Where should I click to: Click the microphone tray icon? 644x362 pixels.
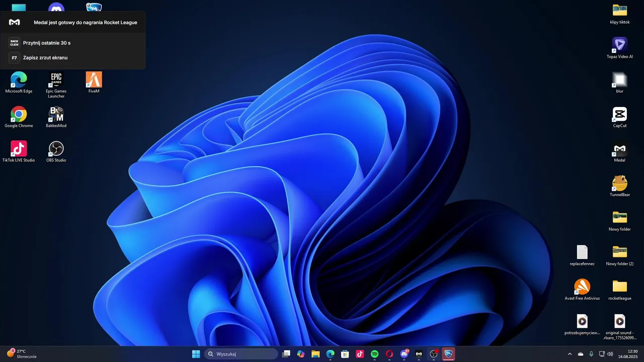click(591, 354)
